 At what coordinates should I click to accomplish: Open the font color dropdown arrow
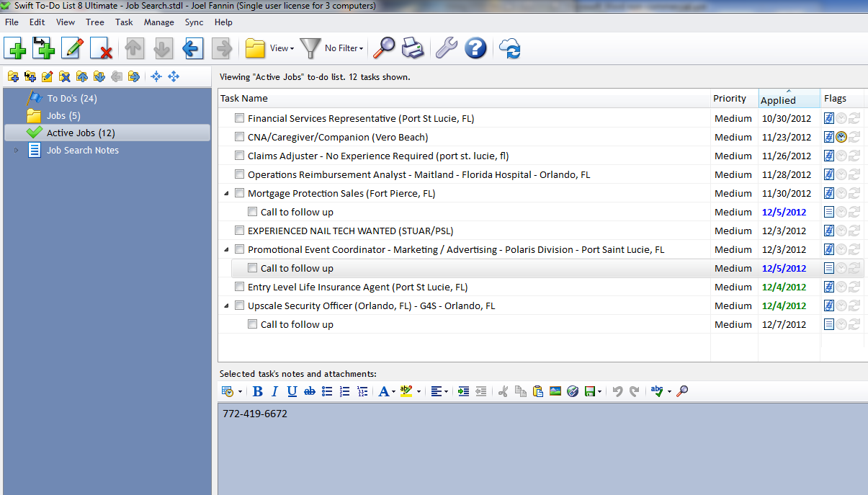pos(394,391)
